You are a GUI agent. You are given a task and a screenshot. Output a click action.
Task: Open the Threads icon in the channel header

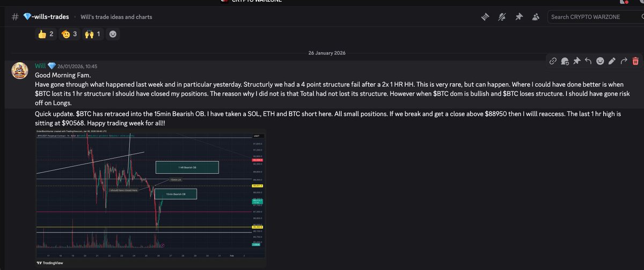pyautogui.click(x=486, y=17)
